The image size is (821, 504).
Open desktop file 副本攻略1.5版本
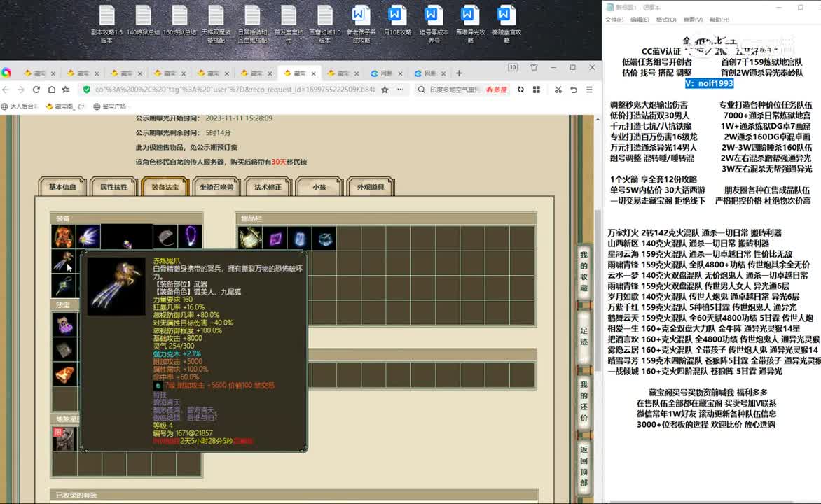[x=106, y=24]
